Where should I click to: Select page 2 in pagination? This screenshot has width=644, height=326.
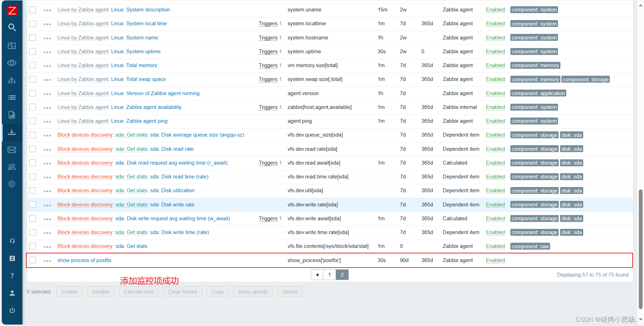342,275
